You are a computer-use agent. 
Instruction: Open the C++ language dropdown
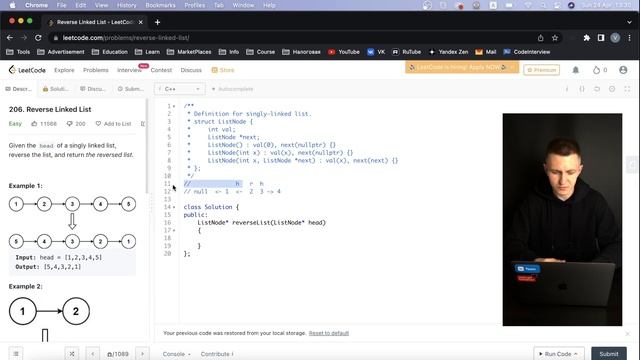[x=180, y=89]
